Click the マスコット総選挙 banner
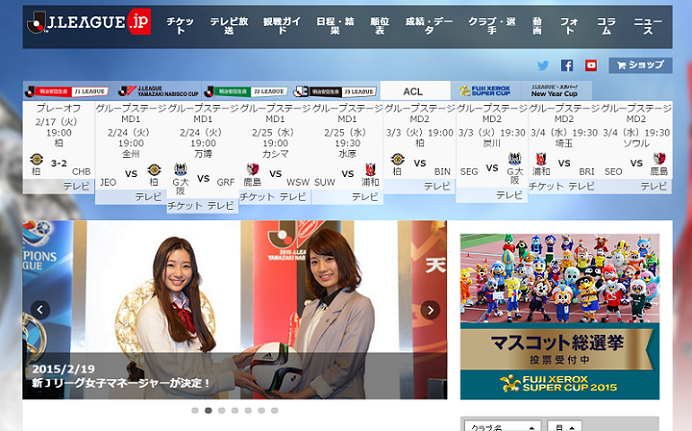The image size is (692, 431). [x=559, y=316]
